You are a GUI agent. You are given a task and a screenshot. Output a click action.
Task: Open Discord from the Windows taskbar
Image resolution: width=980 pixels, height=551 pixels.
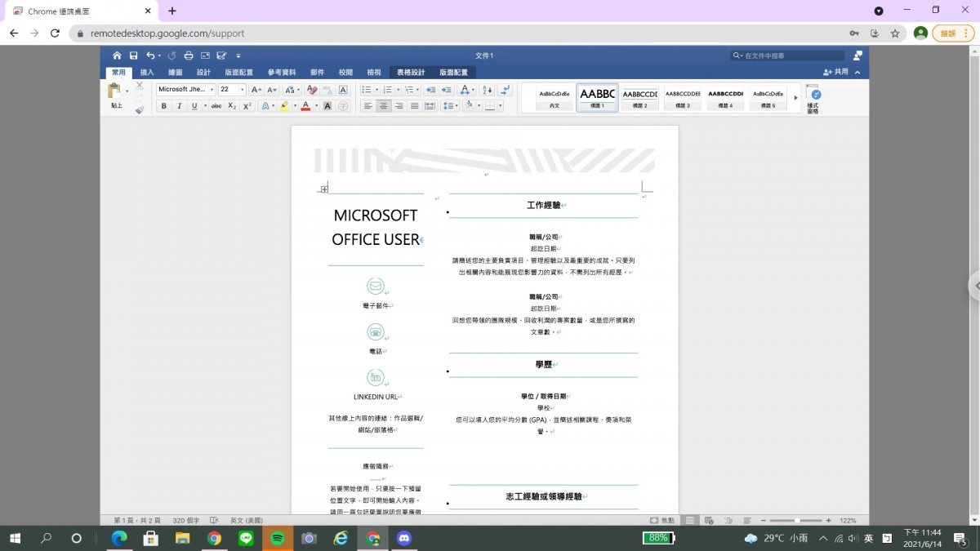point(403,538)
